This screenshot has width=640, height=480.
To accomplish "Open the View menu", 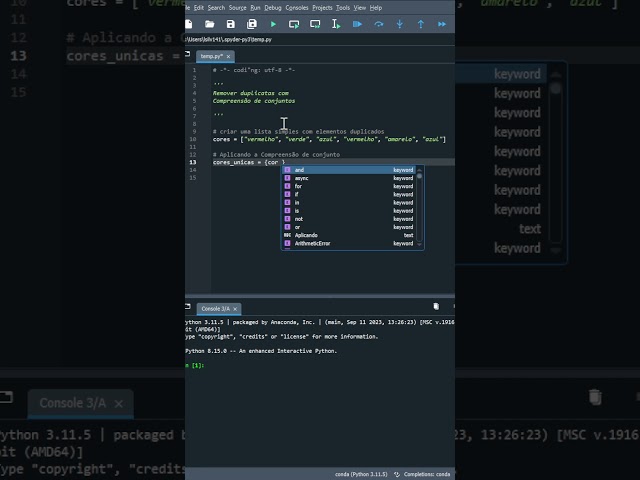I will point(360,8).
